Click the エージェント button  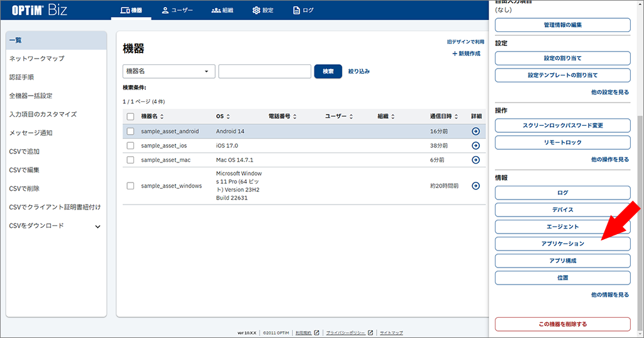point(563,227)
